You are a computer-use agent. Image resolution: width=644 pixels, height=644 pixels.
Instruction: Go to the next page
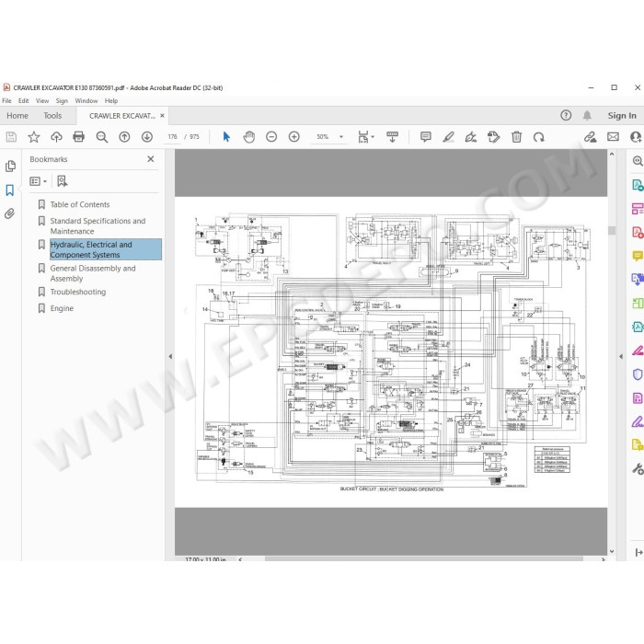(x=147, y=137)
